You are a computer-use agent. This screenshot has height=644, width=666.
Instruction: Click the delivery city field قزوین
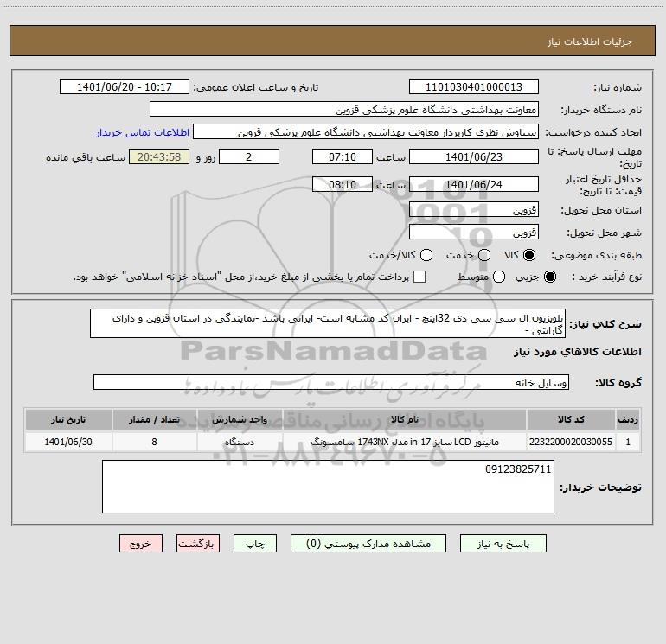click(x=474, y=232)
